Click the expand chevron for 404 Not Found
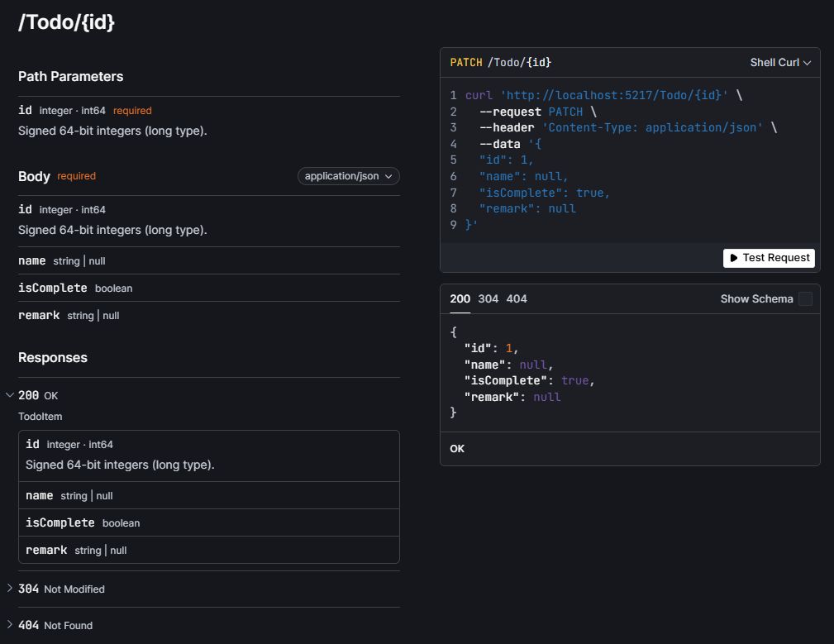The width and height of the screenshot is (834, 644). pos(10,625)
